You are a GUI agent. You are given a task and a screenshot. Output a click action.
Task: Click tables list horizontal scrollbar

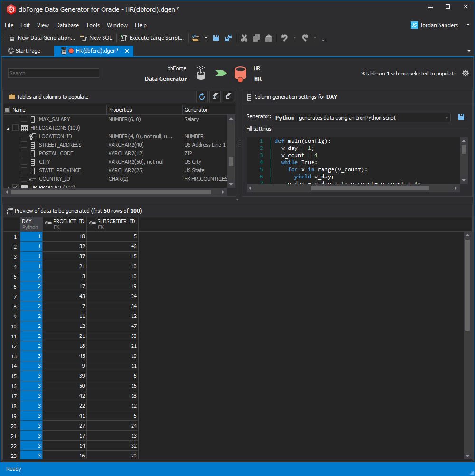point(111,192)
